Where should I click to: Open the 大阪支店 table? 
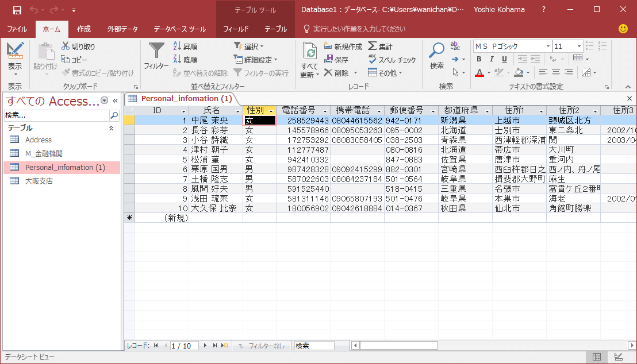click(x=62, y=181)
